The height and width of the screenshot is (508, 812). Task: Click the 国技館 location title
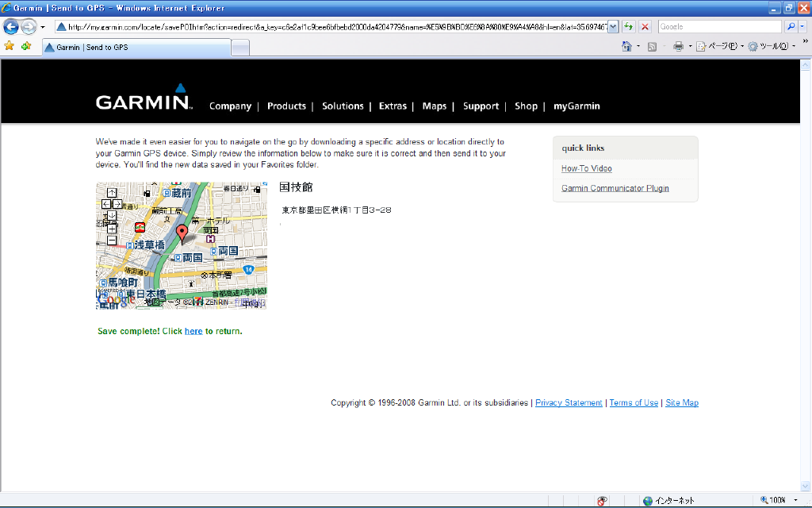[x=296, y=187]
